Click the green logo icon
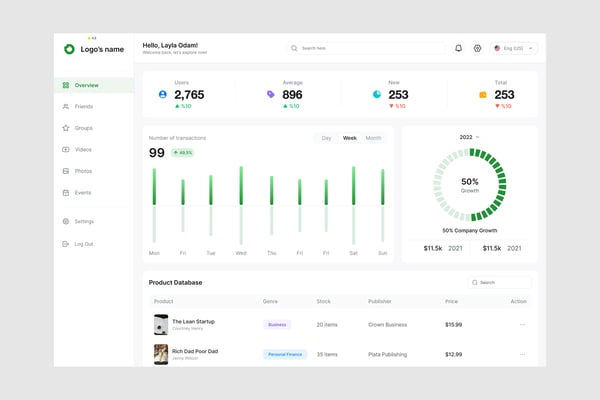Screen dimensions: 600x400 pyautogui.click(x=69, y=49)
